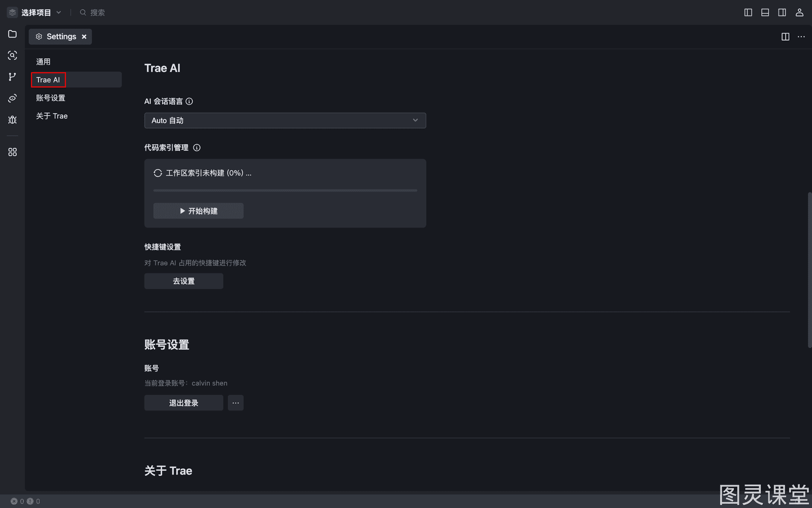Open the source control branch icon
Screen dimensions: 812x508
[12, 77]
